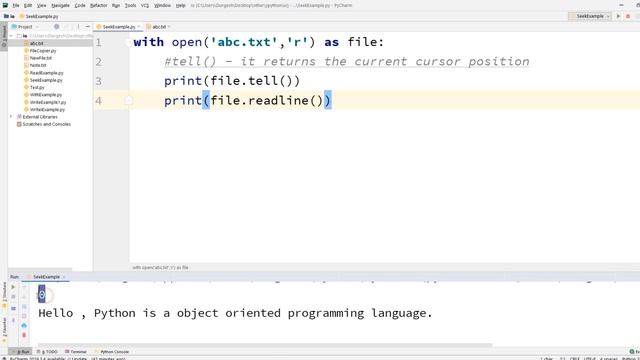Select FileCopier.py in project tree
The image size is (640, 360).
point(43,51)
